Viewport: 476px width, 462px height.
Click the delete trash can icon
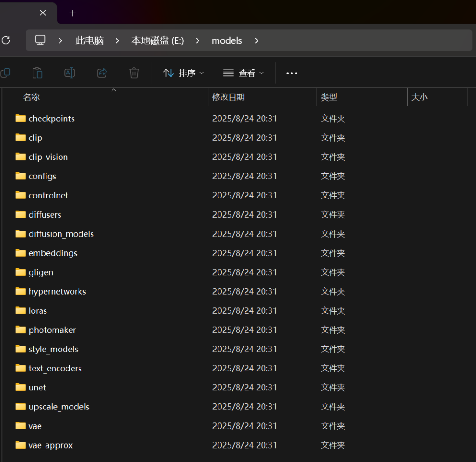click(134, 73)
